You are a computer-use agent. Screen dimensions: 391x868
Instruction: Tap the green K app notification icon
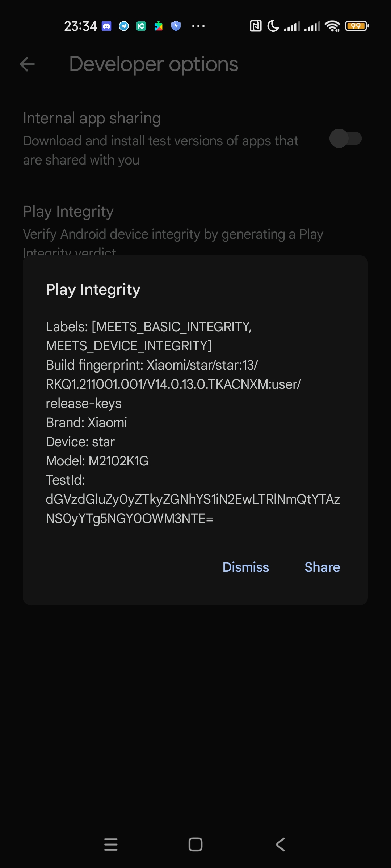tap(141, 26)
